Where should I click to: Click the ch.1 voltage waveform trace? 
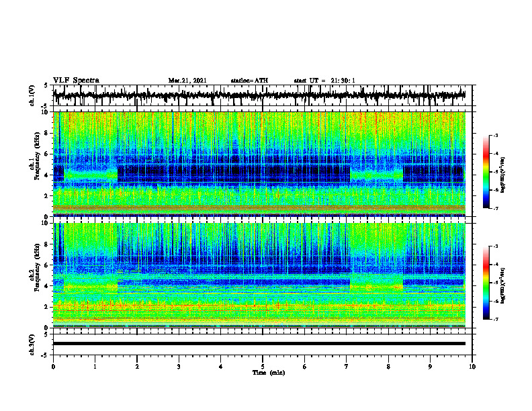tap(259, 95)
